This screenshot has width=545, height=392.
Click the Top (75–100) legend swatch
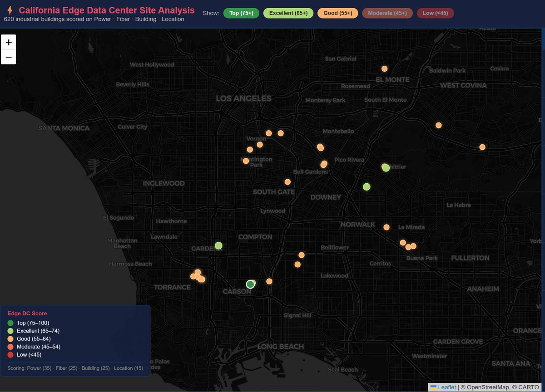click(x=10, y=323)
